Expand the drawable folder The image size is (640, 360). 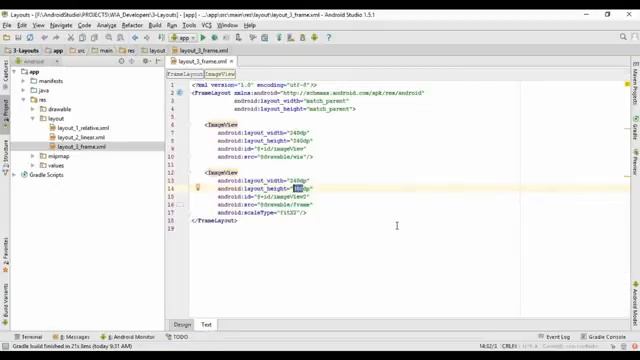[33, 109]
